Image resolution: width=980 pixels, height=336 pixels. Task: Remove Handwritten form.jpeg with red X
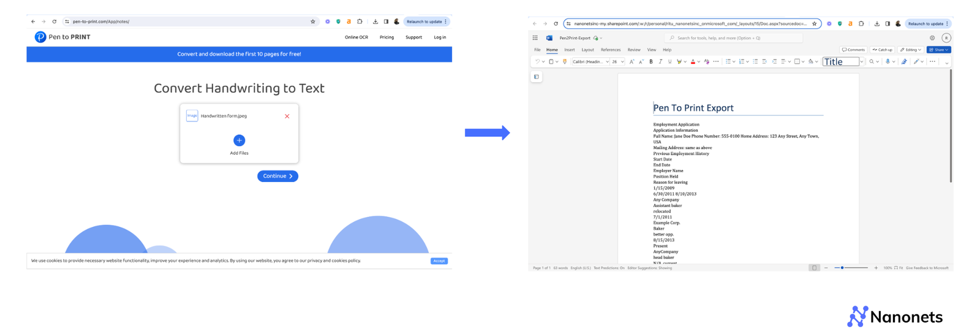287,116
